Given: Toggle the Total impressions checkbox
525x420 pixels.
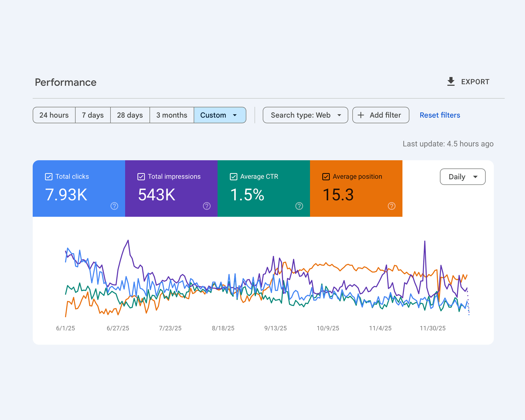Looking at the screenshot, I should 141,177.
